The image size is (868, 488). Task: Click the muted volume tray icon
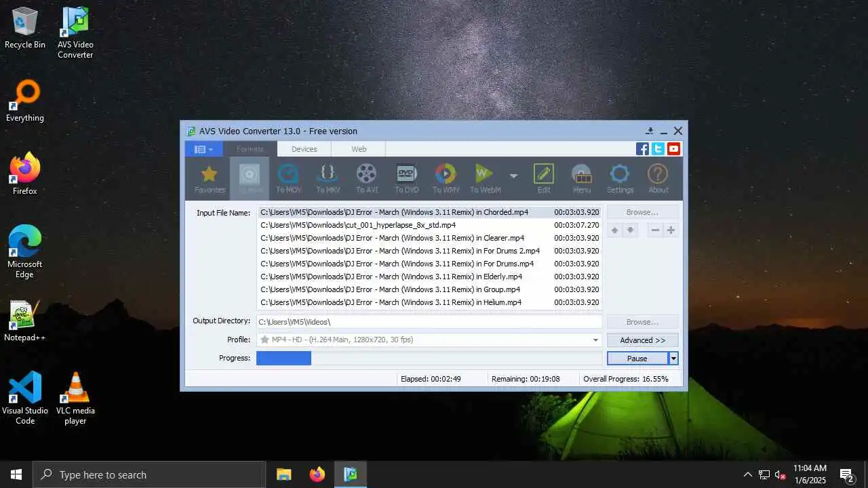[x=781, y=474]
